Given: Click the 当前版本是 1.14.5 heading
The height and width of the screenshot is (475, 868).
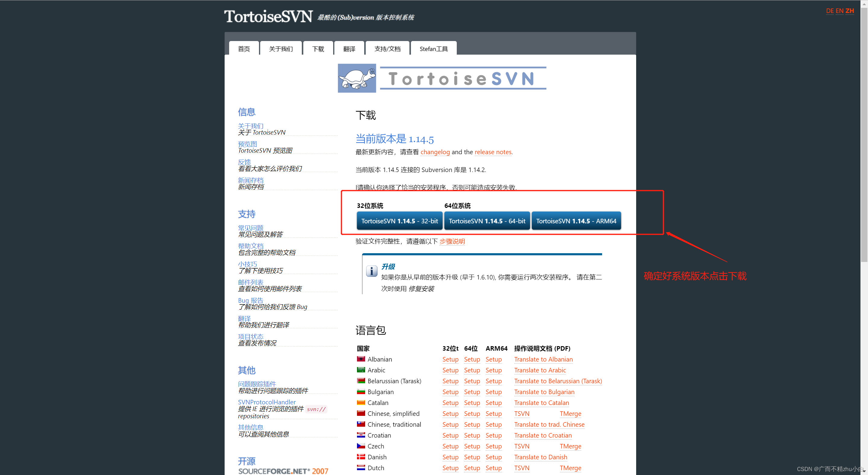Looking at the screenshot, I should pyautogui.click(x=395, y=139).
